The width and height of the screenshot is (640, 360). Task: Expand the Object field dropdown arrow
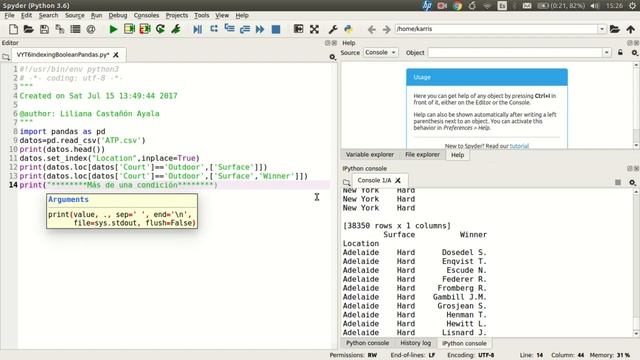coord(607,53)
